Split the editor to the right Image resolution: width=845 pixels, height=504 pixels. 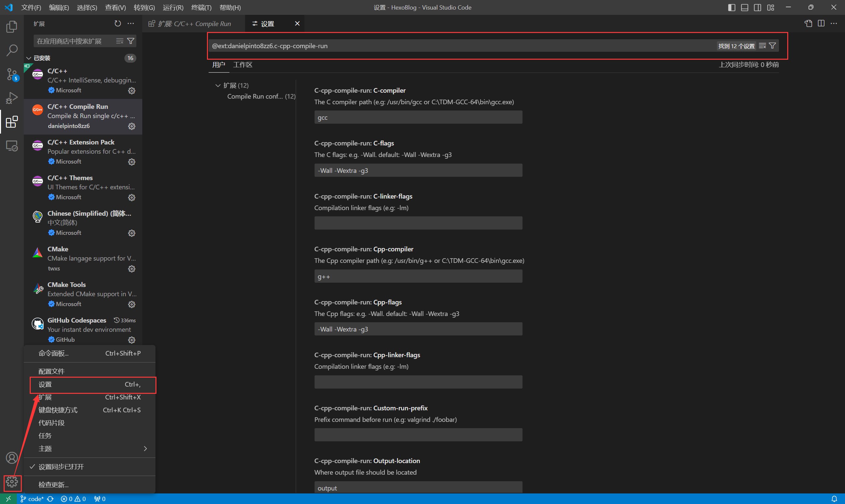[821, 23]
